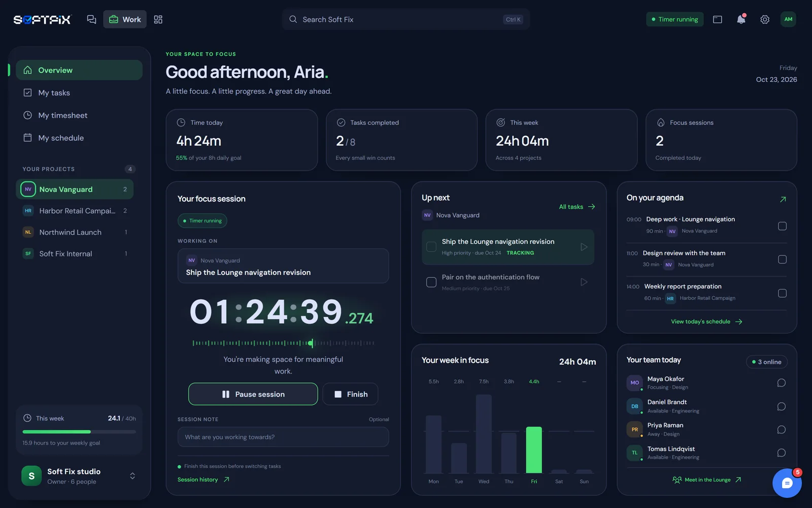
Task: Message Priya Raman via chat icon
Action: [782, 430]
